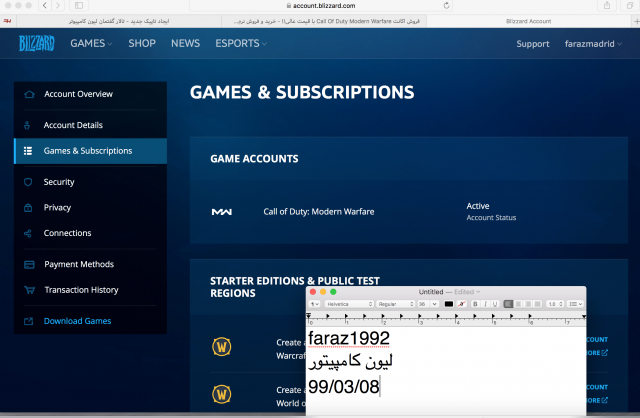640x418 pixels.
Task: Click the Payment Methods card icon
Action: point(28,264)
